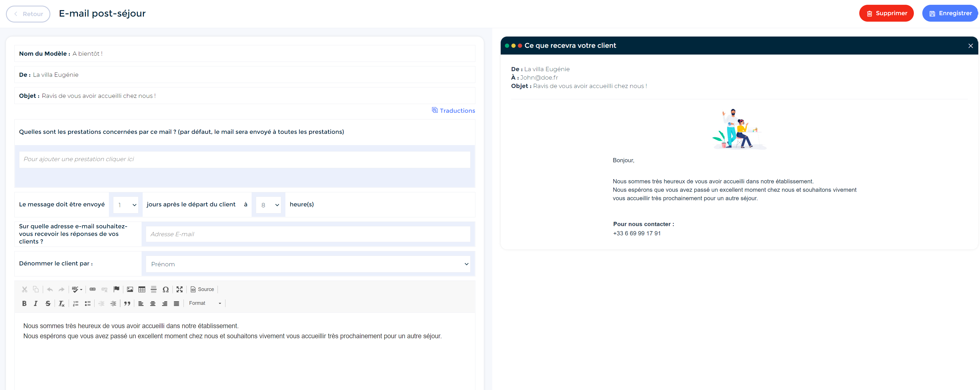Open the hour selection dropdown
980x390 pixels.
(x=269, y=205)
